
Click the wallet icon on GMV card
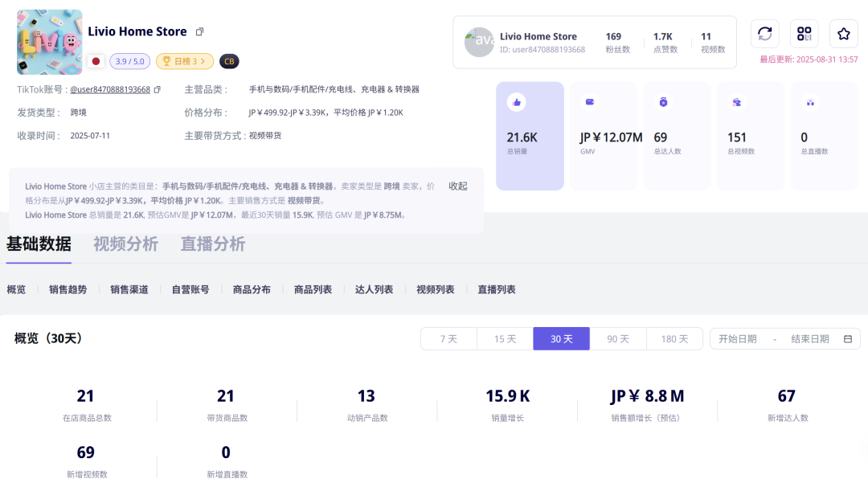590,102
